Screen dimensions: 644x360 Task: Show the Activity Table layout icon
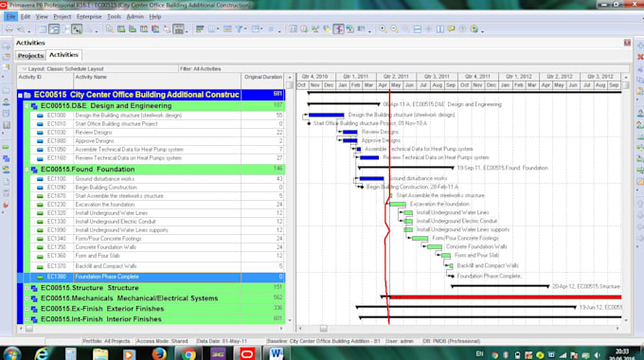[x=43, y=29]
